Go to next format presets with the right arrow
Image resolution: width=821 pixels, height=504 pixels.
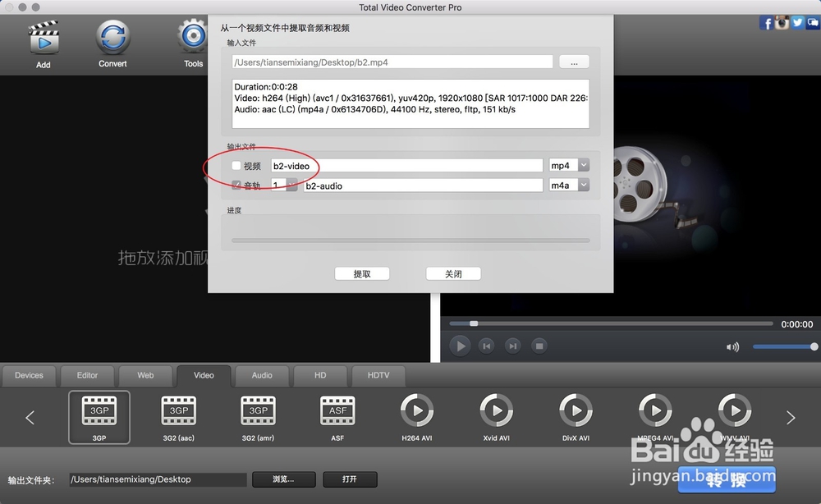pos(791,417)
